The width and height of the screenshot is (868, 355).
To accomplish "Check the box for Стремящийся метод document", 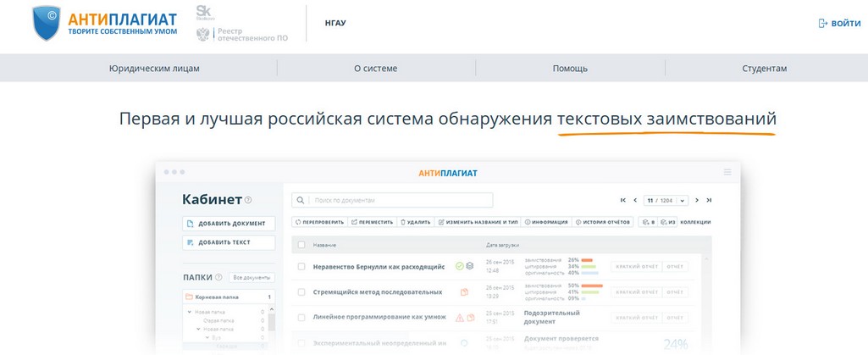I will click(x=301, y=291).
